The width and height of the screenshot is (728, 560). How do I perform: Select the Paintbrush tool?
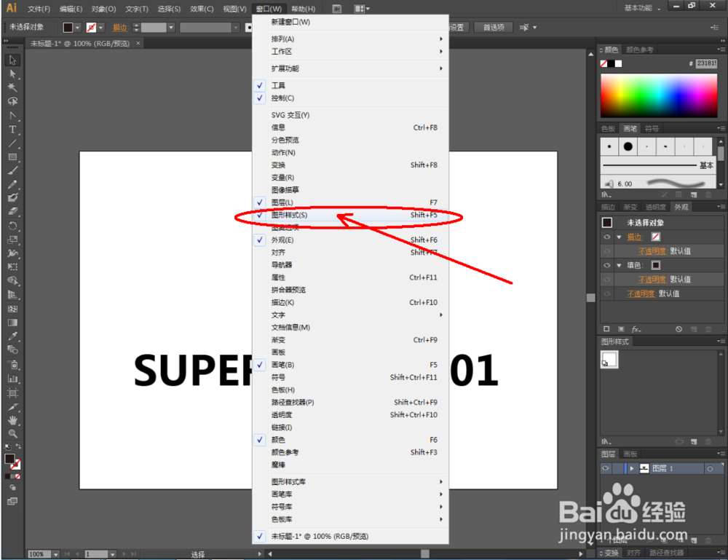pyautogui.click(x=12, y=170)
